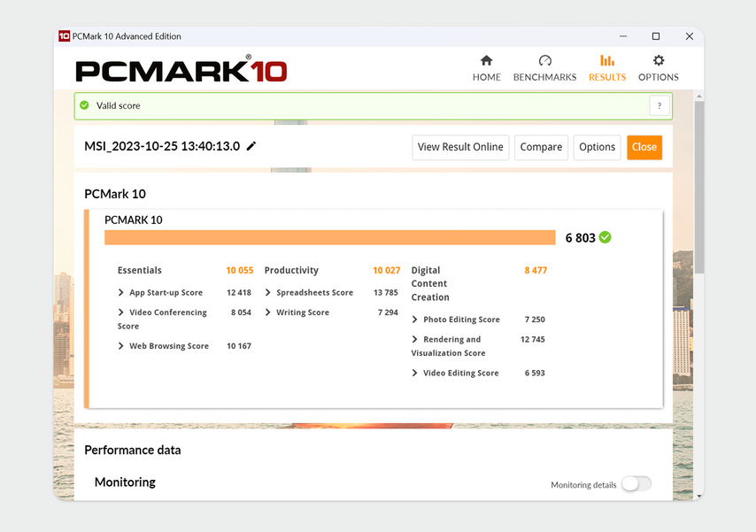Click Performance data heading

pos(133,450)
